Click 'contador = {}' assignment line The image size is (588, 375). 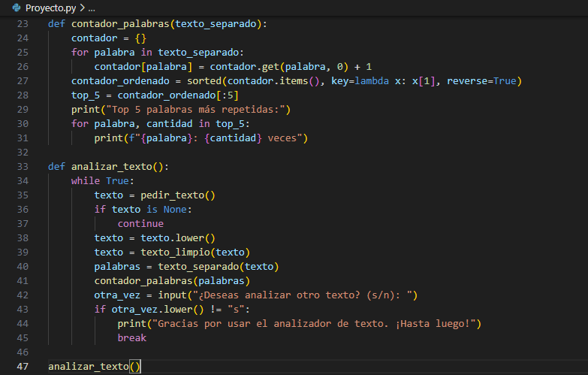[x=109, y=38]
